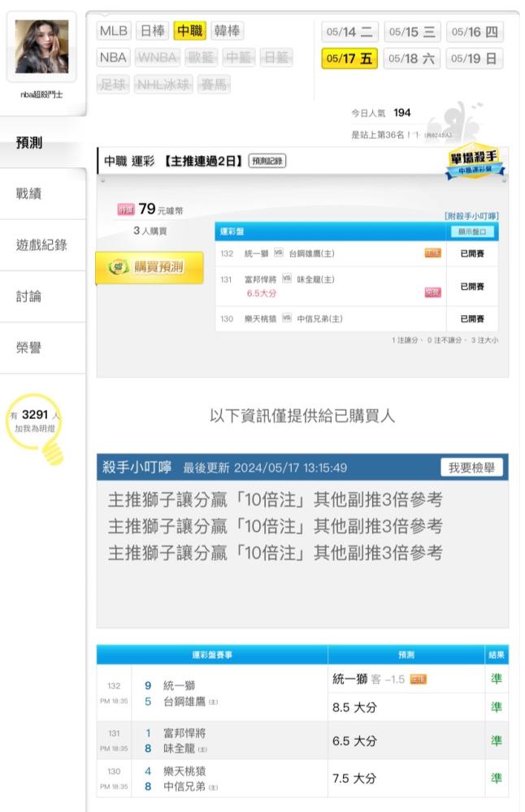
Task: Select the 05/18 六 date option
Action: (x=412, y=58)
